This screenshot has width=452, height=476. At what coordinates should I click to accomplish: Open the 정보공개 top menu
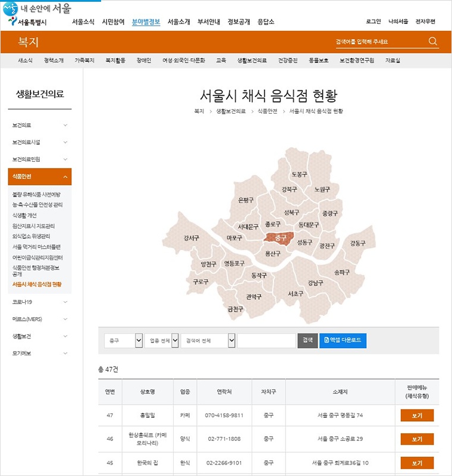click(x=238, y=21)
